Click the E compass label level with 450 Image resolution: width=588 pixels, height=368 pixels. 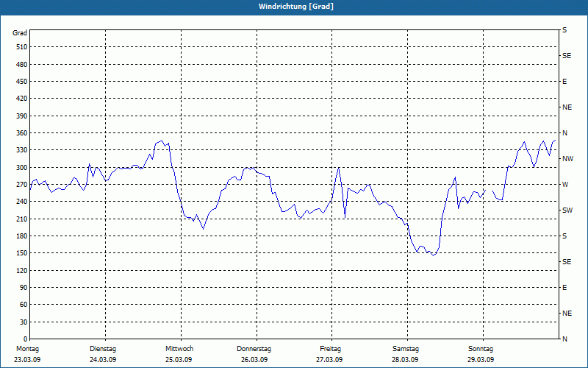564,82
